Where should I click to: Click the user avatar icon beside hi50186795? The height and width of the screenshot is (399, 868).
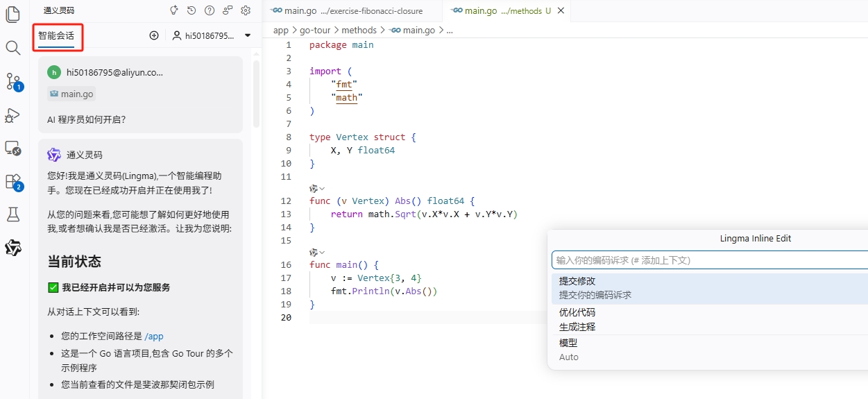(177, 35)
